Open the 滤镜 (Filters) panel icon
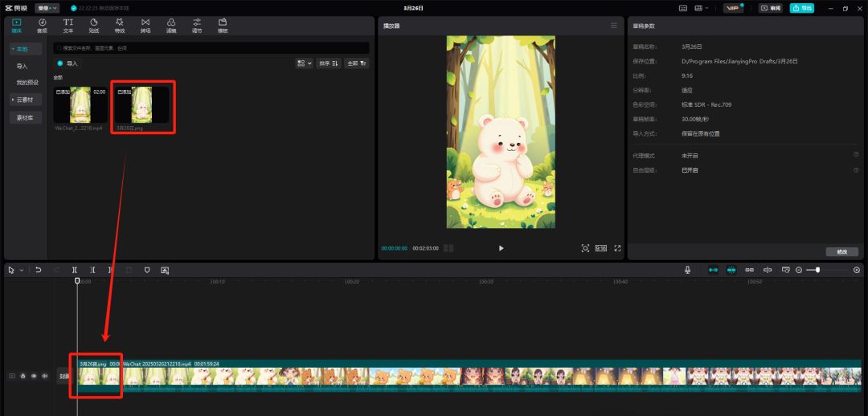This screenshot has height=416, width=868. (171, 25)
